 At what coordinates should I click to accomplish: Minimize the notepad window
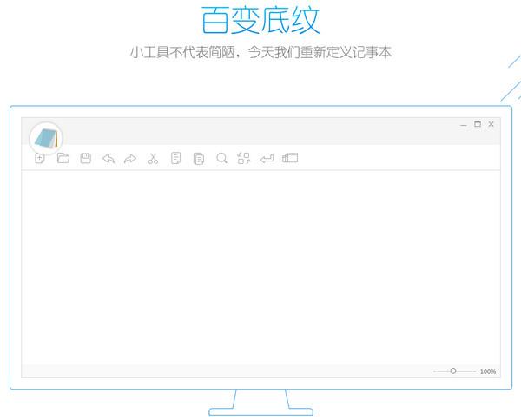pos(464,125)
